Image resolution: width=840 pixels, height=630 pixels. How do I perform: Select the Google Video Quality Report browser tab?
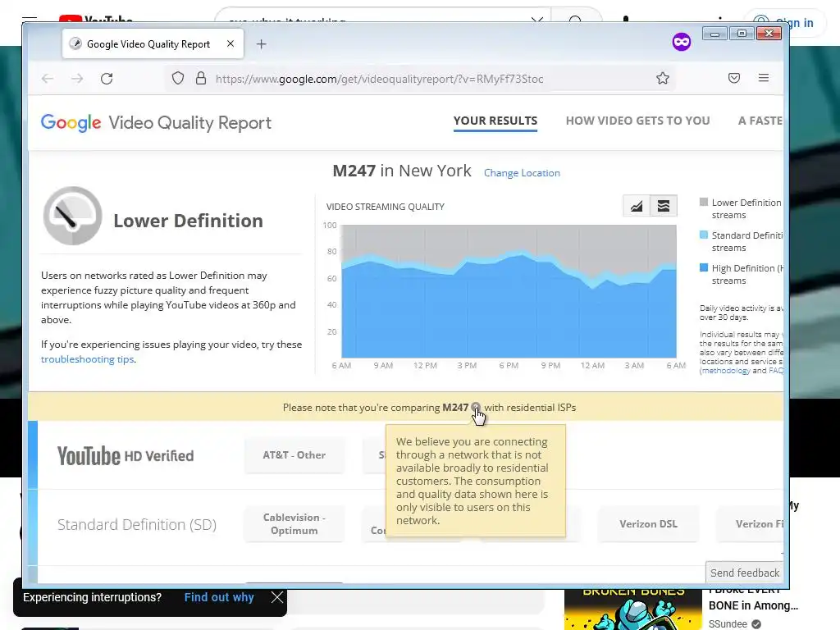pos(153,44)
